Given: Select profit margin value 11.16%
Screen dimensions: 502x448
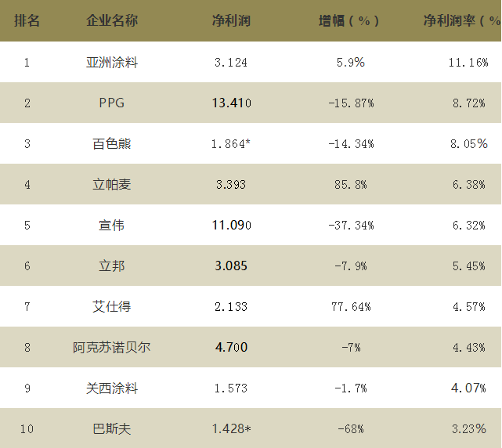Looking at the screenshot, I should click(468, 63).
